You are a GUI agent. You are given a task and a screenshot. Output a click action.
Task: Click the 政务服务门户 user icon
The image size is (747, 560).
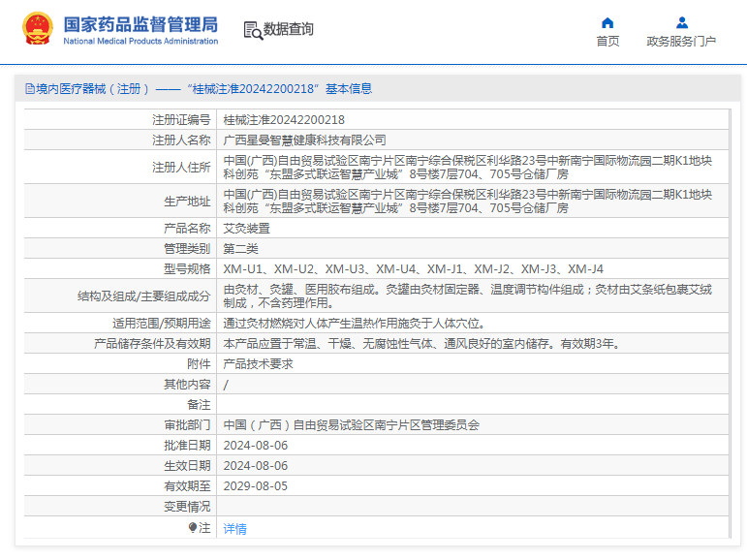point(682,23)
